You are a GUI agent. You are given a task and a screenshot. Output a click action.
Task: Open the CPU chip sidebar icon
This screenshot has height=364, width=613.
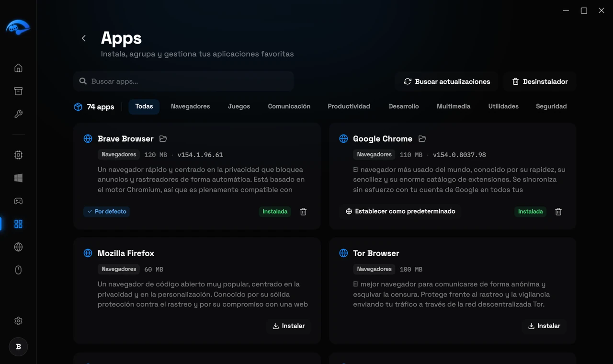(18, 155)
